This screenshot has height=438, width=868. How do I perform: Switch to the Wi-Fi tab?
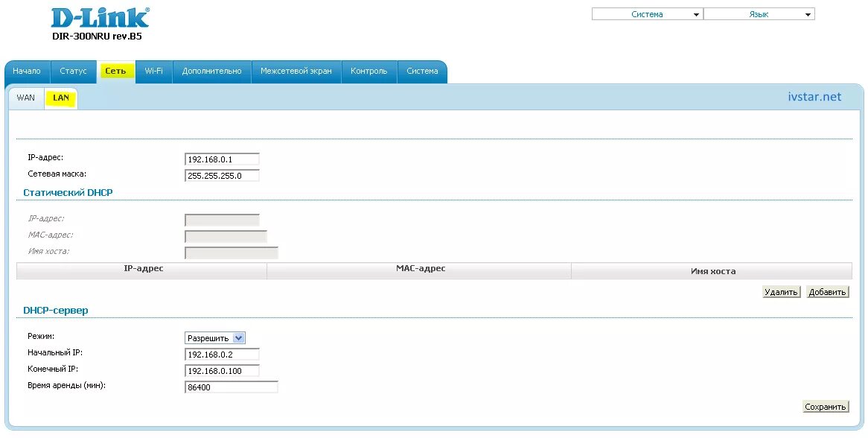coord(154,71)
